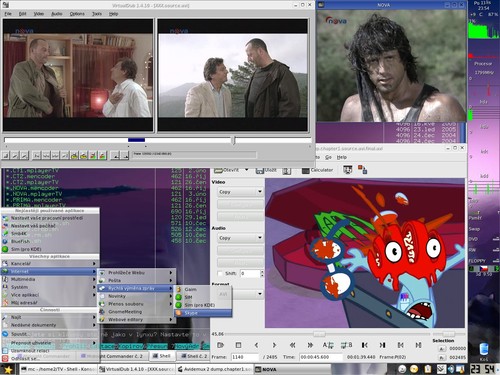
Task: Click the Shift value spinner
Action: pos(252,274)
